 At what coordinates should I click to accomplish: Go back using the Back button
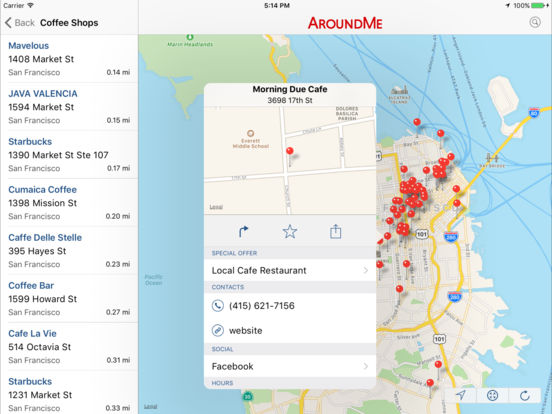(x=20, y=23)
